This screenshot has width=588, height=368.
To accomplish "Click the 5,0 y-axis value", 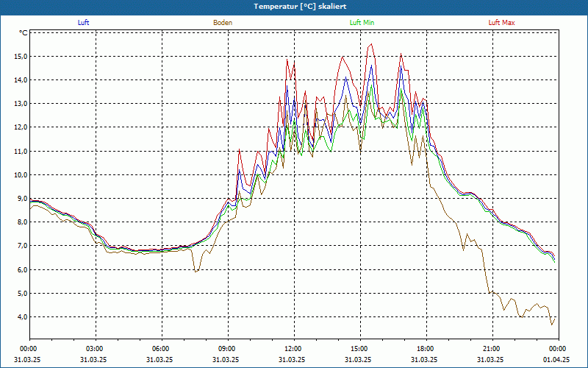I will [x=23, y=293].
